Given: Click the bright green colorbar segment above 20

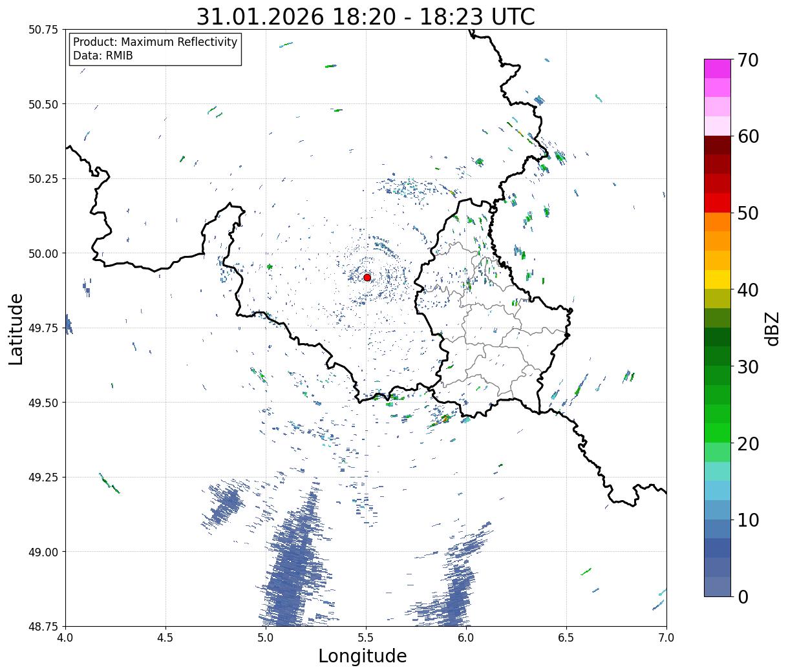Looking at the screenshot, I should [718, 433].
